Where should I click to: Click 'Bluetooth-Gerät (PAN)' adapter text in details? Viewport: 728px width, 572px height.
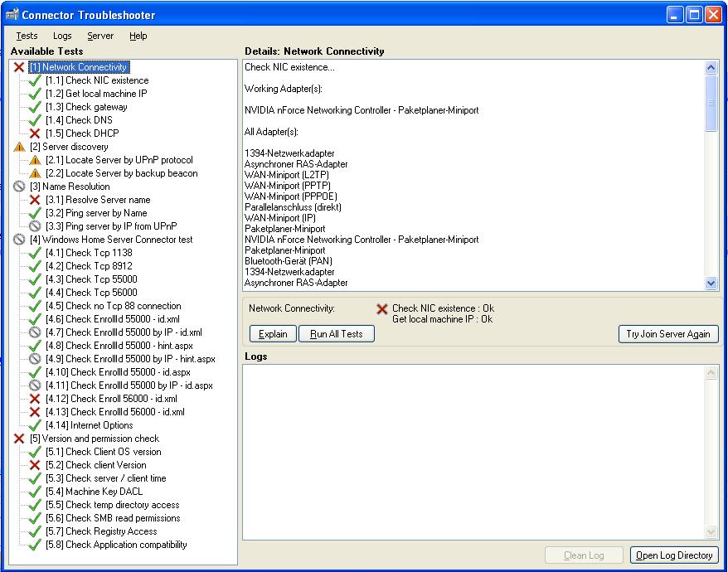(289, 261)
